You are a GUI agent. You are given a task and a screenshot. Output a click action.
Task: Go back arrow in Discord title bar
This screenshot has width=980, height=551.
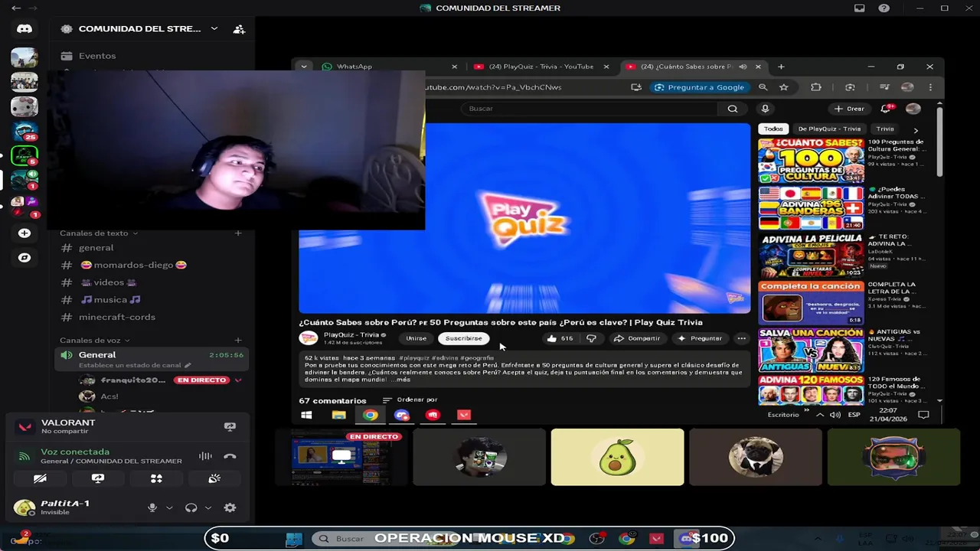click(x=16, y=8)
